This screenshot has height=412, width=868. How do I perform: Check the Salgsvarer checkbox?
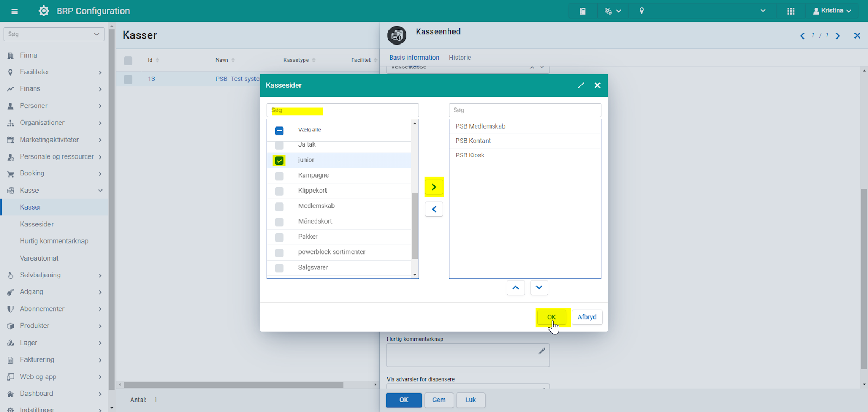coord(279,268)
